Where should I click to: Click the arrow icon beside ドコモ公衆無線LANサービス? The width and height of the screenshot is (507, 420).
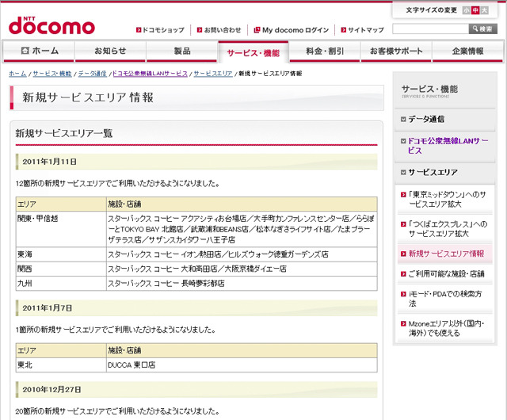point(403,141)
